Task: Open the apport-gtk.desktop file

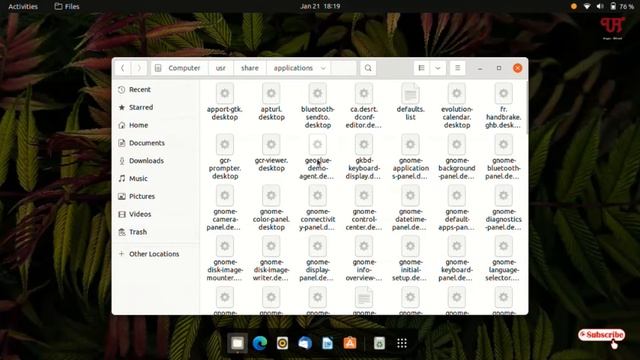Action: [224, 102]
